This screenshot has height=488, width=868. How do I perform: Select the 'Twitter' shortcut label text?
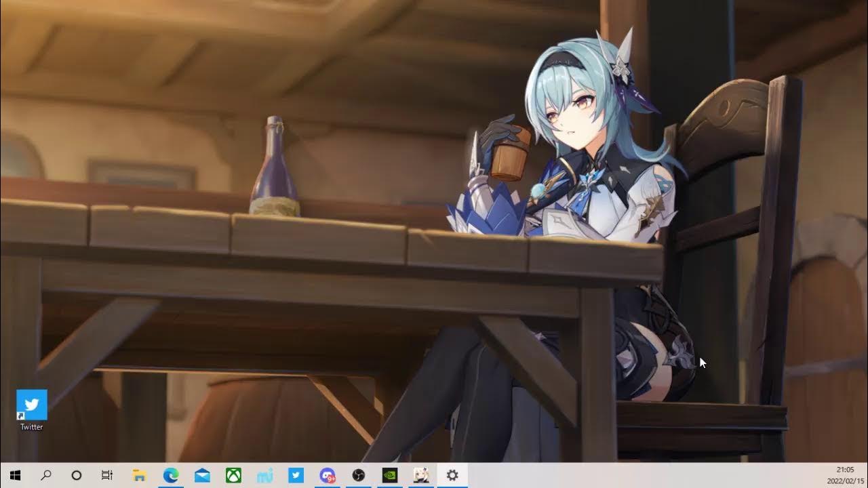(x=32, y=427)
